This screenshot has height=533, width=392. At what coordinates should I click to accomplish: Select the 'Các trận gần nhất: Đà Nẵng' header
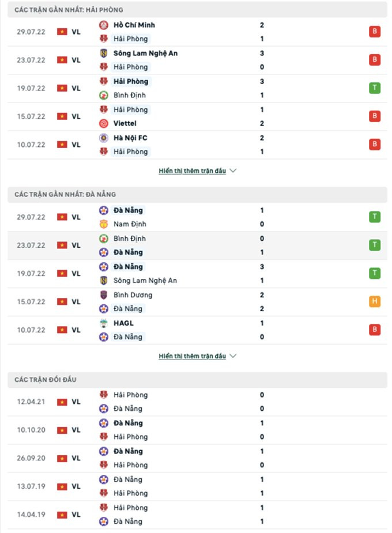65,195
